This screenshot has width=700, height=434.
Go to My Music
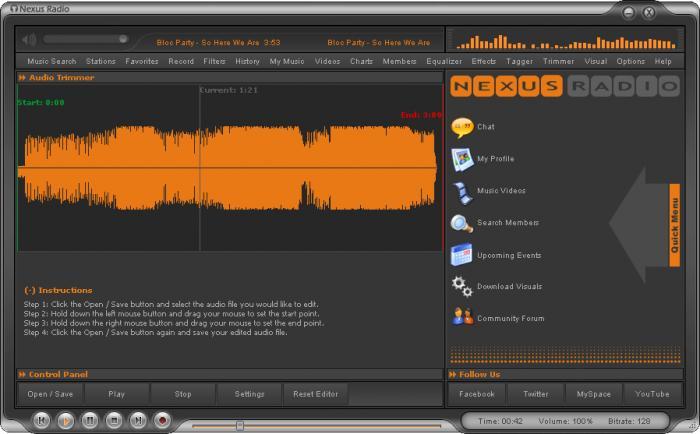point(287,61)
